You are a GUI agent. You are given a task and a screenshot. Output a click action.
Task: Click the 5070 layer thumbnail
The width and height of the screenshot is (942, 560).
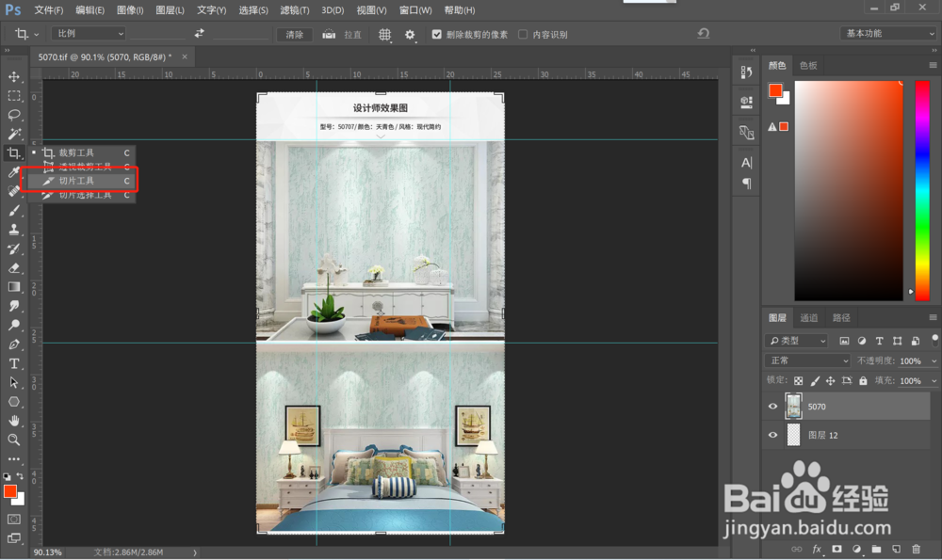point(793,407)
